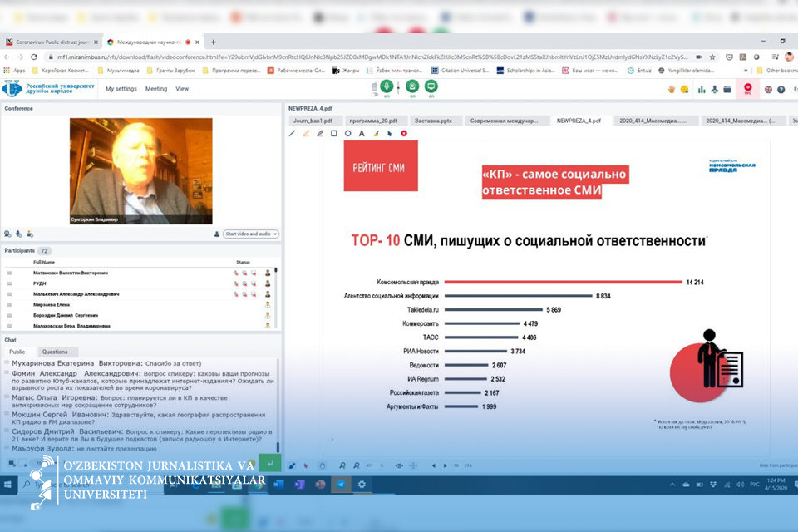
Task: Switch to the Современная междунар... document tab
Action: [x=504, y=121]
